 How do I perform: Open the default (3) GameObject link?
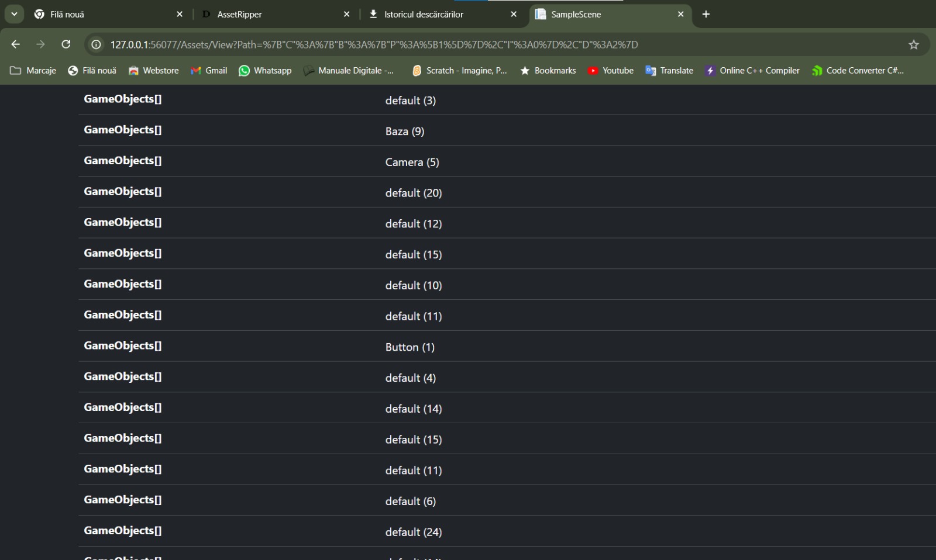pyautogui.click(x=411, y=101)
